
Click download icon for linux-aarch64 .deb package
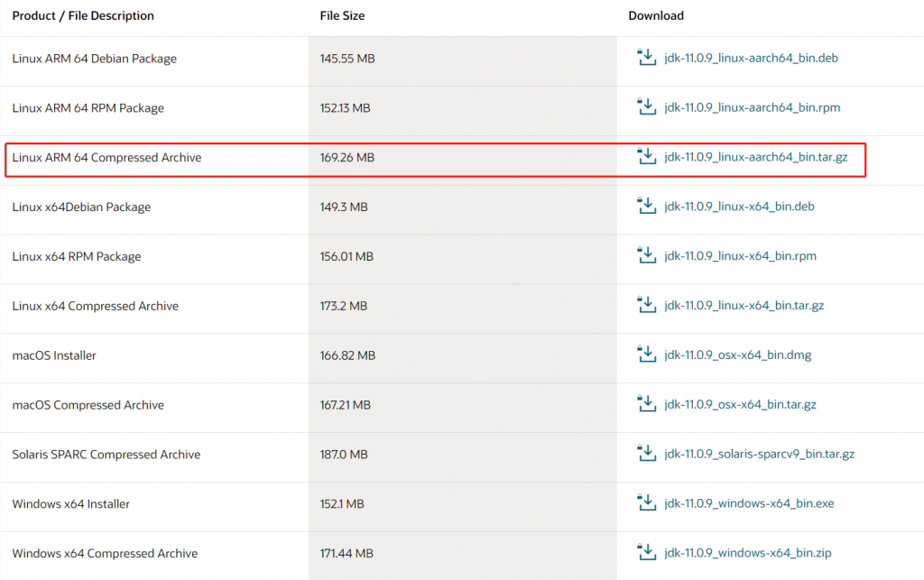point(646,59)
